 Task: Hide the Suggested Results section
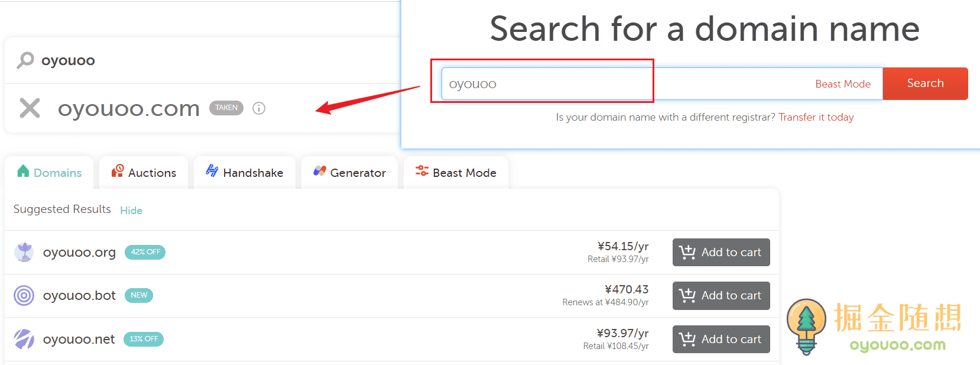131,211
